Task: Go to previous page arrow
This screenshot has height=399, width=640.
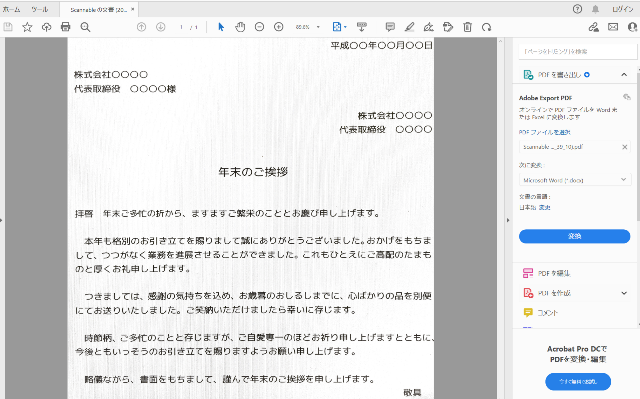Action: [141, 27]
